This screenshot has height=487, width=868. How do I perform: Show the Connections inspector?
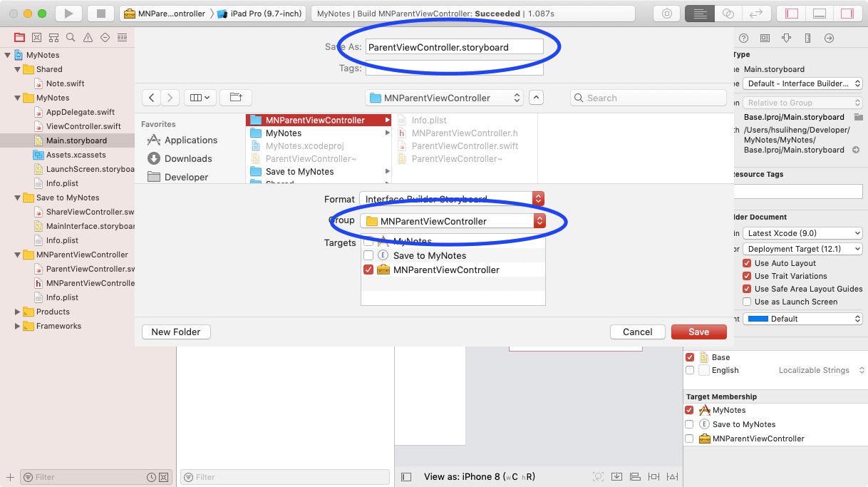pos(829,38)
